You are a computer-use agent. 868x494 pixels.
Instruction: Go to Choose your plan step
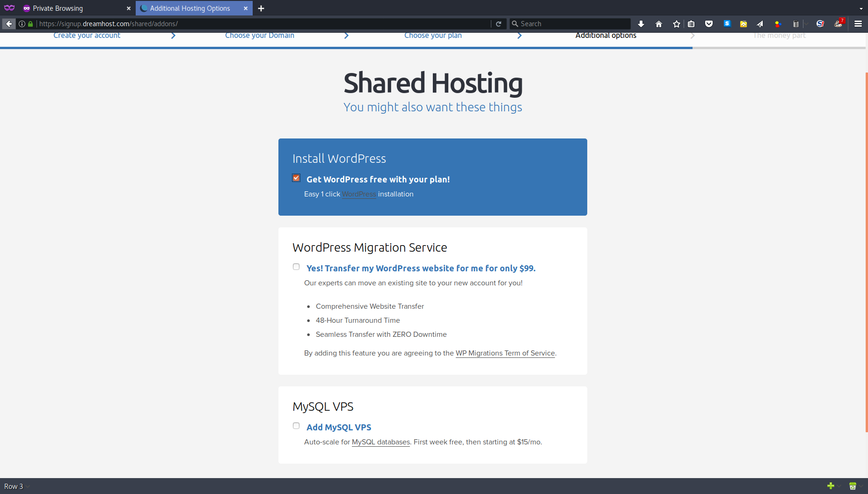(x=433, y=36)
